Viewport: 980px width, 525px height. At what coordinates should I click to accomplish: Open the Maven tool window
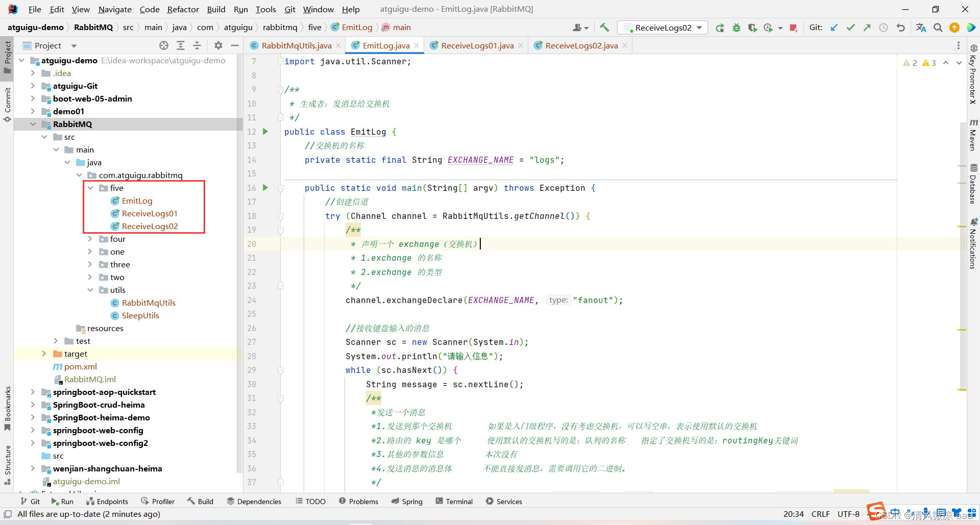click(x=973, y=135)
